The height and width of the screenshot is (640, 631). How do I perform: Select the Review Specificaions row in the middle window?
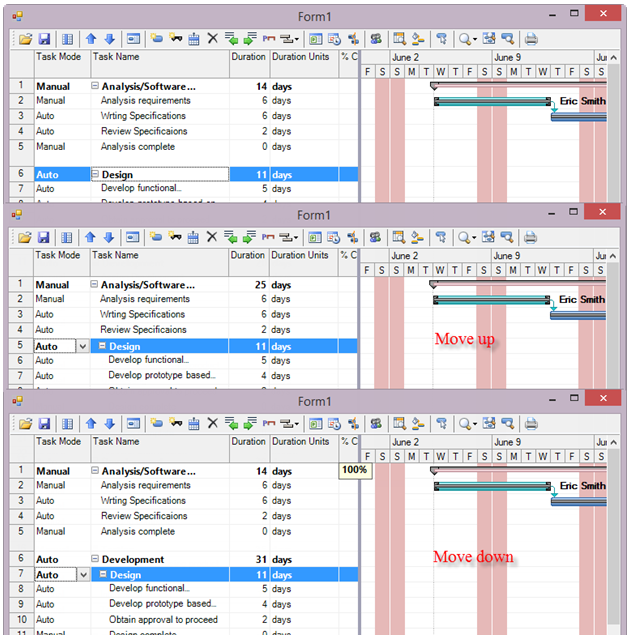coord(143,330)
